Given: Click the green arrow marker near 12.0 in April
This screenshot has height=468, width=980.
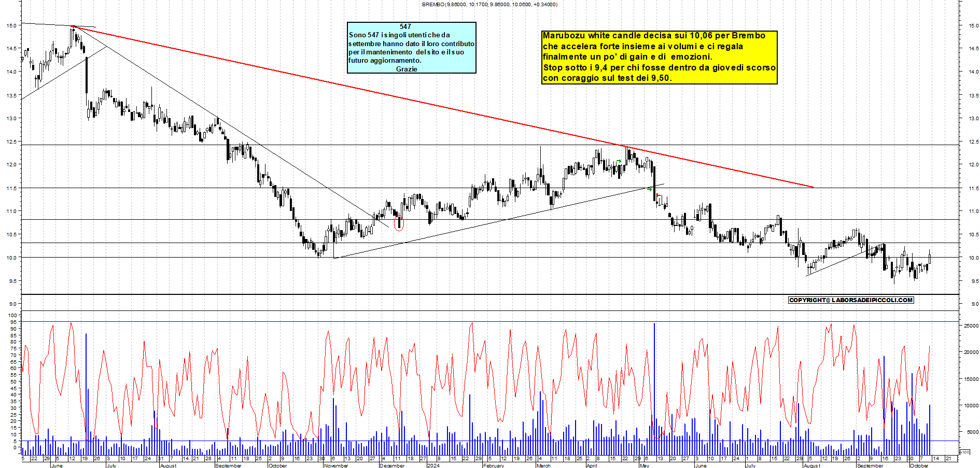Looking at the screenshot, I should click(619, 162).
